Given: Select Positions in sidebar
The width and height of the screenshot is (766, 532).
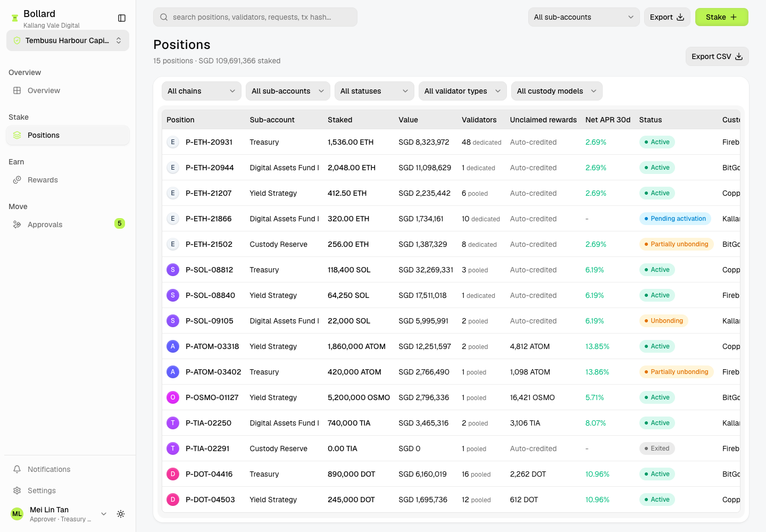Looking at the screenshot, I should (x=68, y=135).
